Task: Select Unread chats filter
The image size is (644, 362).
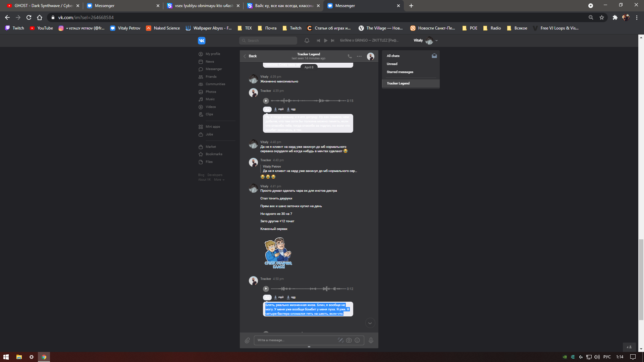Action: click(x=392, y=64)
